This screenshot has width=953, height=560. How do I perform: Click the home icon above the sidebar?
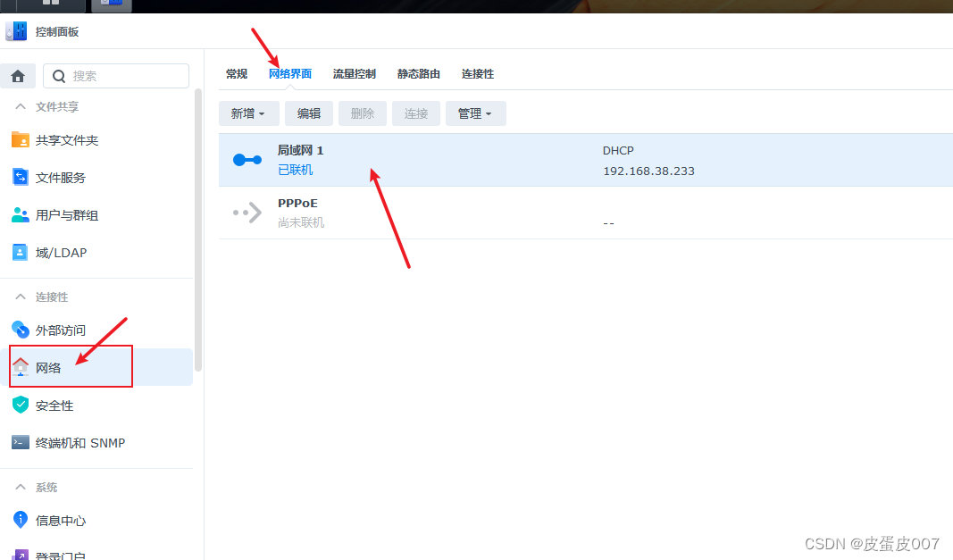click(x=18, y=75)
